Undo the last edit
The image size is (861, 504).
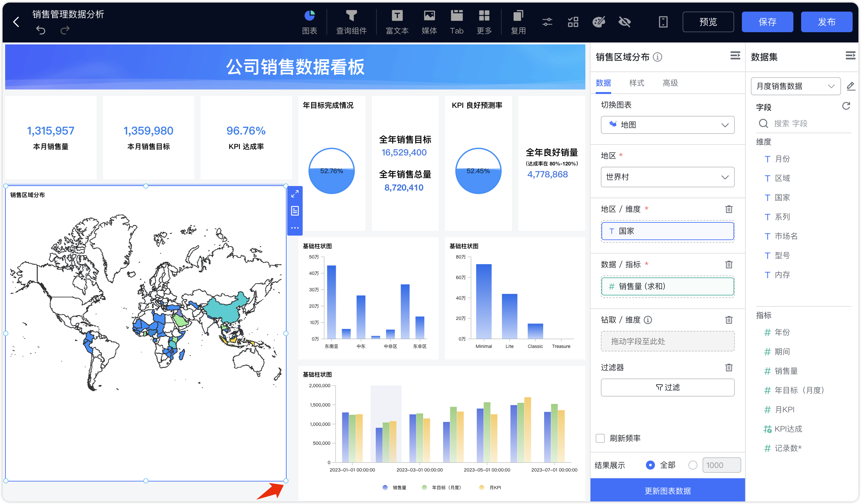coord(41,30)
